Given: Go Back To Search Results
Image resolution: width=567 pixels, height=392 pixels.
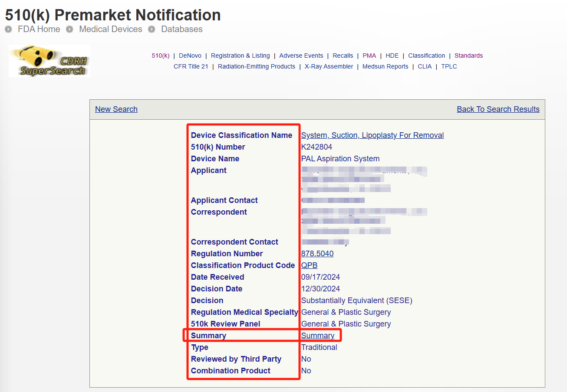Looking at the screenshot, I should click(x=498, y=109).
